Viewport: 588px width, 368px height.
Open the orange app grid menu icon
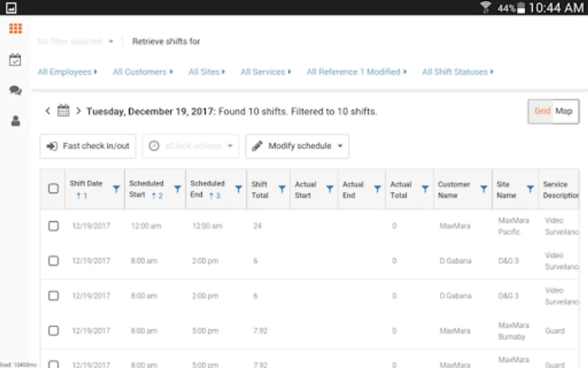tap(16, 28)
